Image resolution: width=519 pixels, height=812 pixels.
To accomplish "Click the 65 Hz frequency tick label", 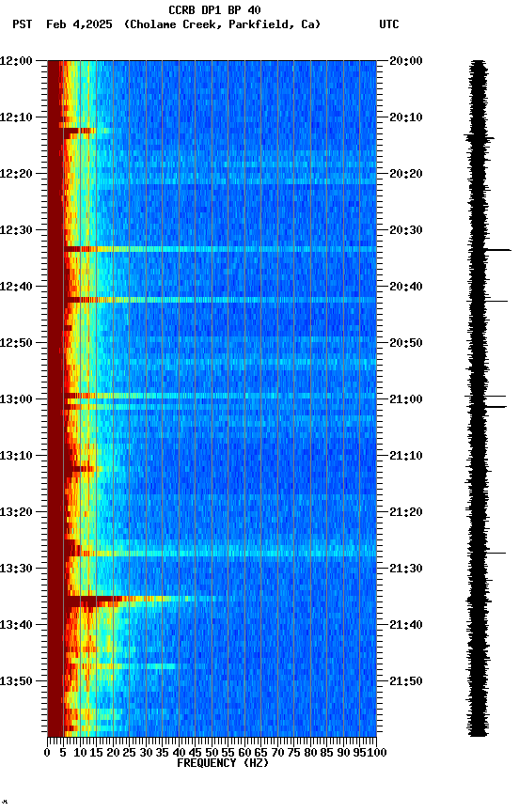I will tap(261, 753).
